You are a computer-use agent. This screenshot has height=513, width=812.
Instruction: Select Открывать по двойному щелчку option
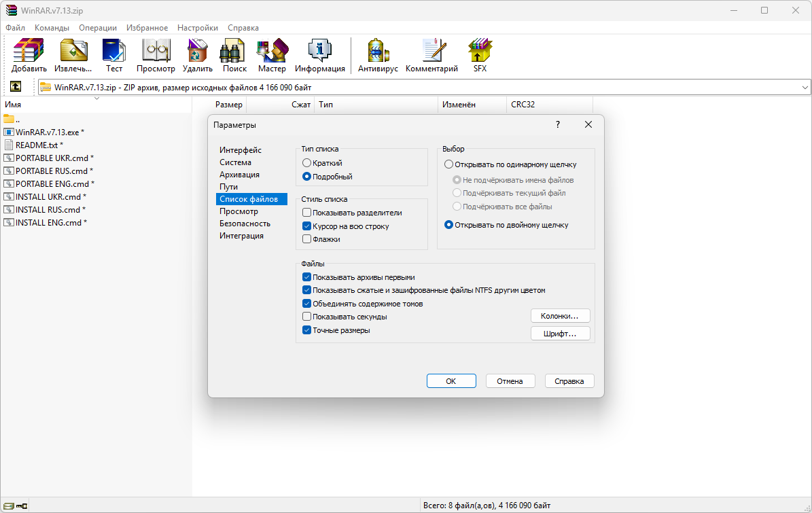point(449,225)
